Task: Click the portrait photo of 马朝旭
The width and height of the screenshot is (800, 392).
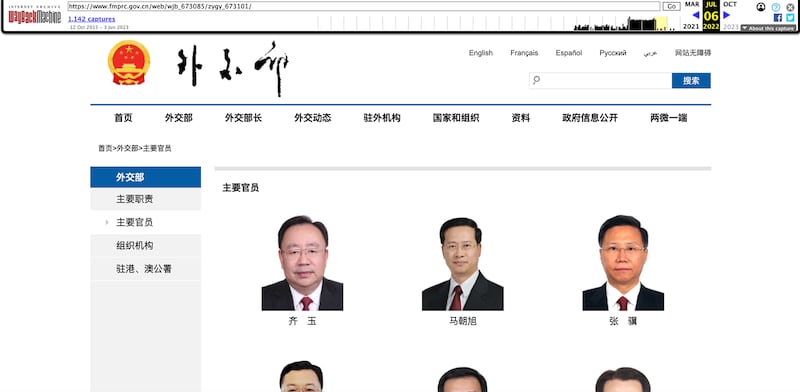Action: [462, 262]
